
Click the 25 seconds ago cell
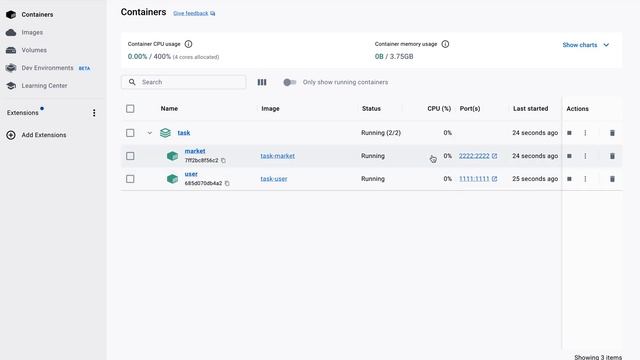click(535, 179)
